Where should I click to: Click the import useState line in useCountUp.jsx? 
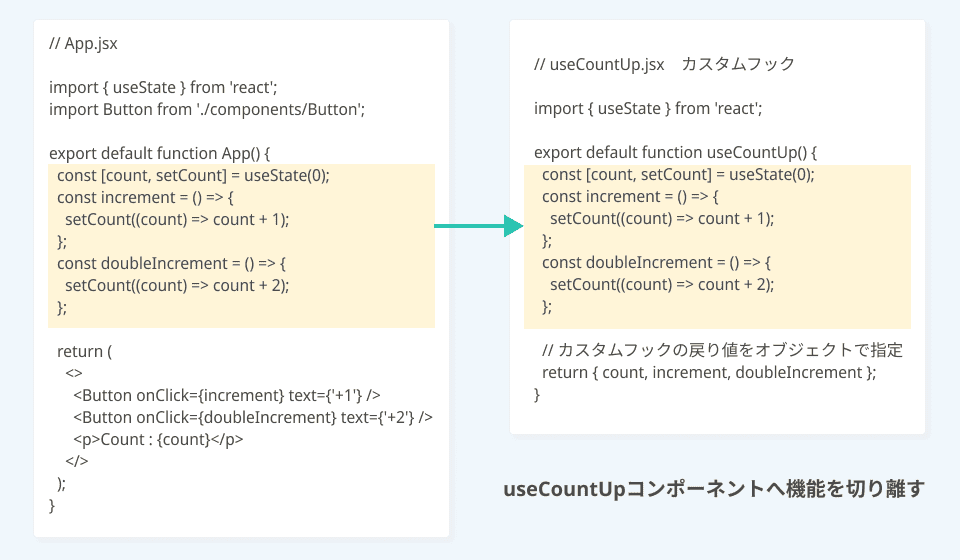coord(648,109)
